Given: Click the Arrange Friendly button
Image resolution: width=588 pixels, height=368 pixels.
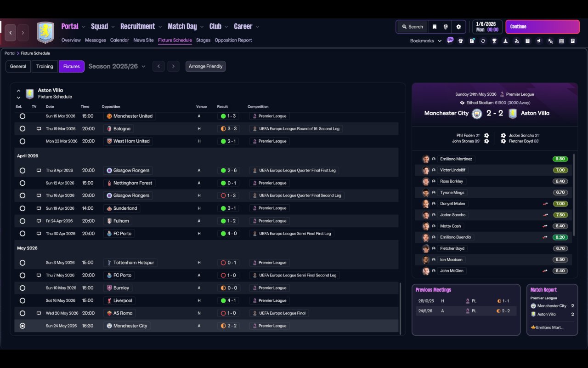Looking at the screenshot, I should coord(205,66).
